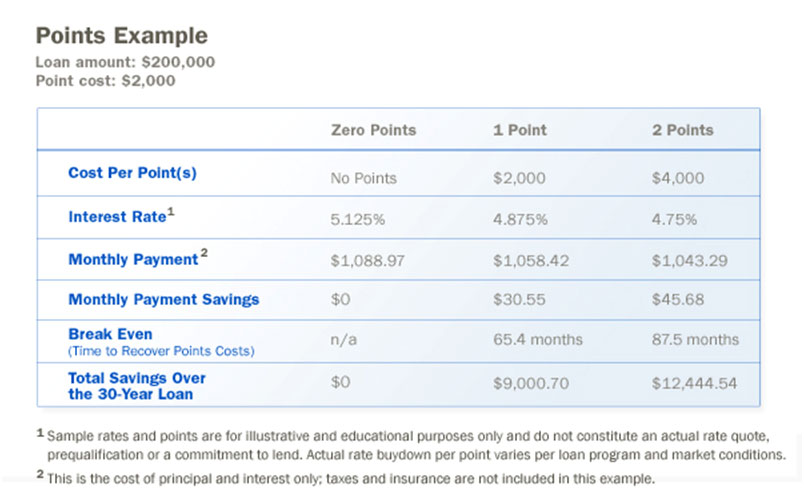Click the footnote 1 superscript after Interest Rate
This screenshot has height=504, width=804.
171,211
